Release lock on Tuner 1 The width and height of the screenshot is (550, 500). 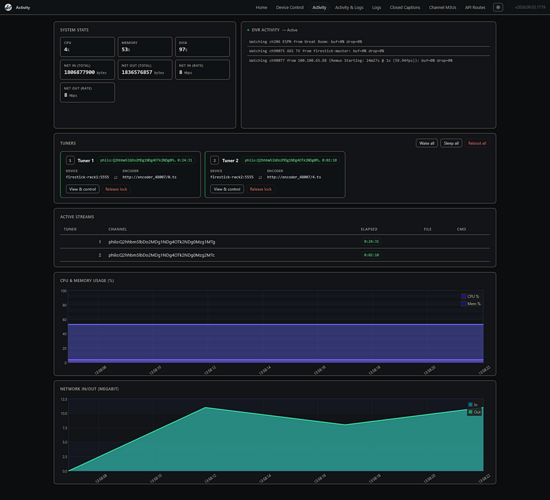pos(116,189)
